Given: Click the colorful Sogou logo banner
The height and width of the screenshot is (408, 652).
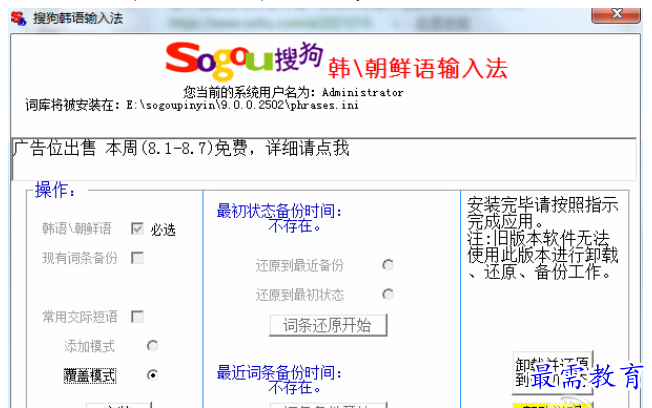Looking at the screenshot, I should click(x=244, y=60).
